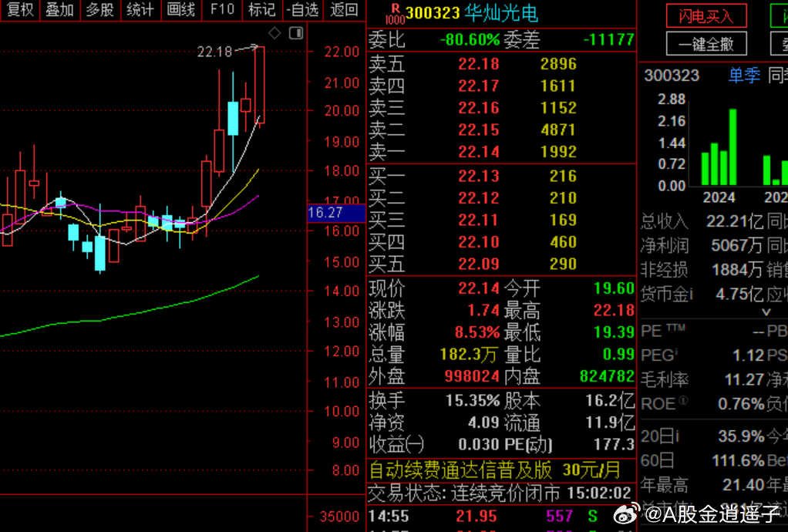Click stock code 300323 in header
The width and height of the screenshot is (788, 532).
pos(433,13)
